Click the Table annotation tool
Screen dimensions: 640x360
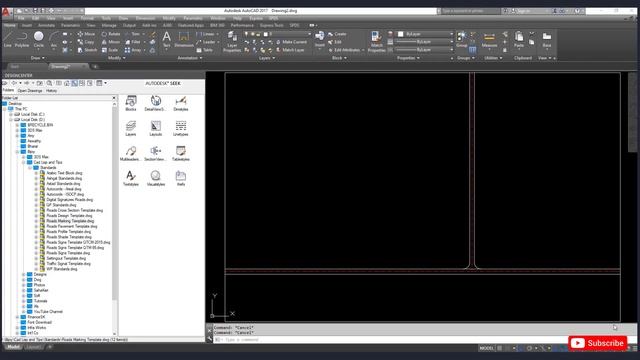coord(204,50)
